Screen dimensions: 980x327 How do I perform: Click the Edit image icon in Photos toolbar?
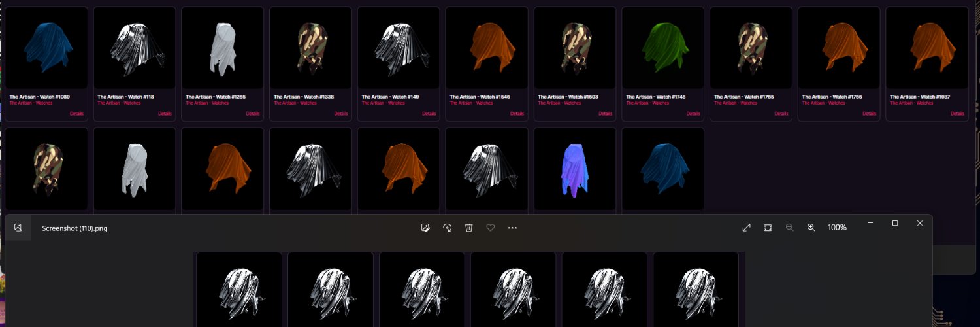pyautogui.click(x=425, y=228)
